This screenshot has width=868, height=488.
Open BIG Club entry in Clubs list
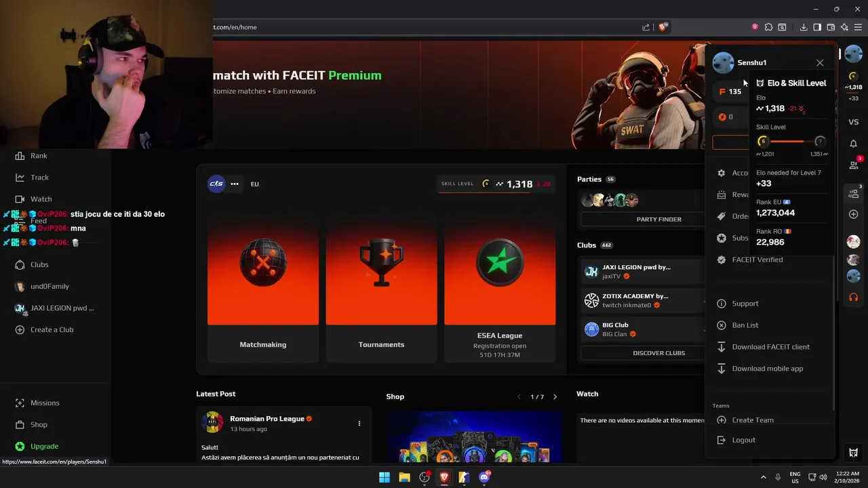[x=643, y=329]
